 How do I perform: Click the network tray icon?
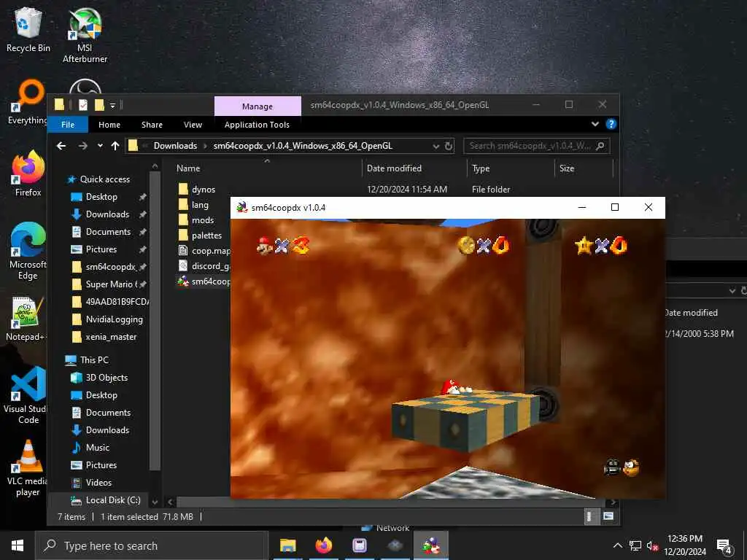[635, 545]
